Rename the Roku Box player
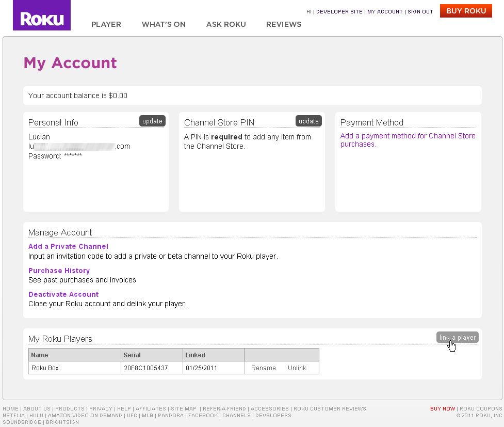The height and width of the screenshot is (427, 504). 263,368
